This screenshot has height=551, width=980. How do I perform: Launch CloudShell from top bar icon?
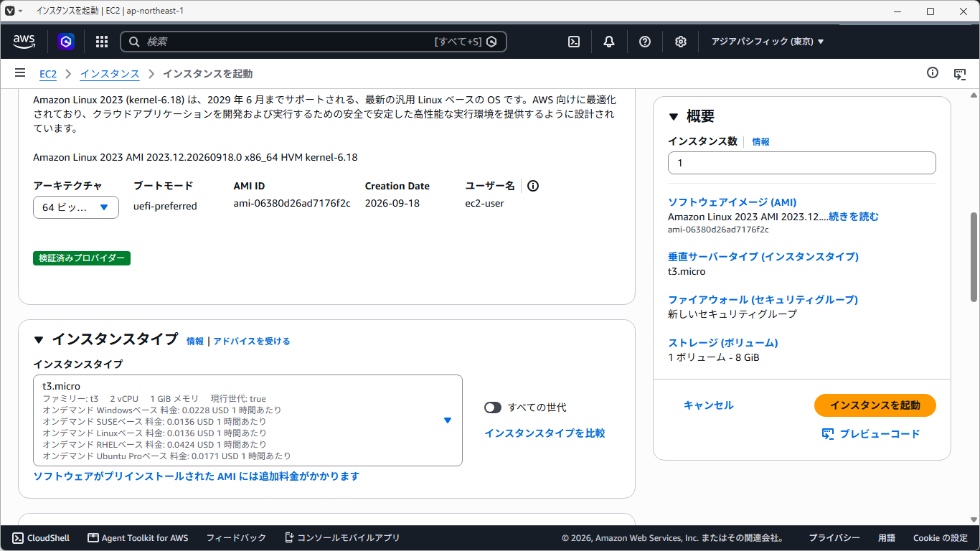(x=574, y=42)
